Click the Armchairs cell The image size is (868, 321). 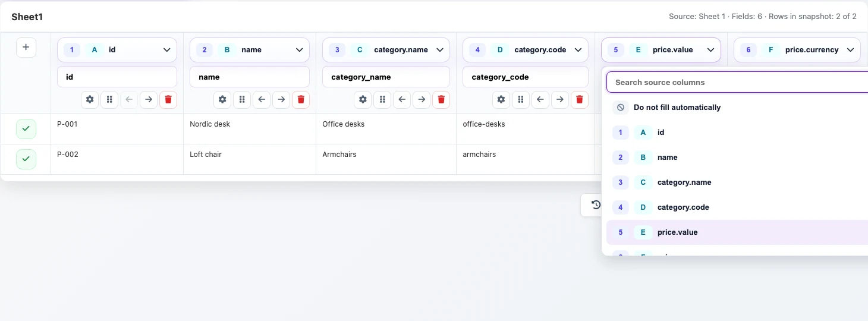pos(386,159)
